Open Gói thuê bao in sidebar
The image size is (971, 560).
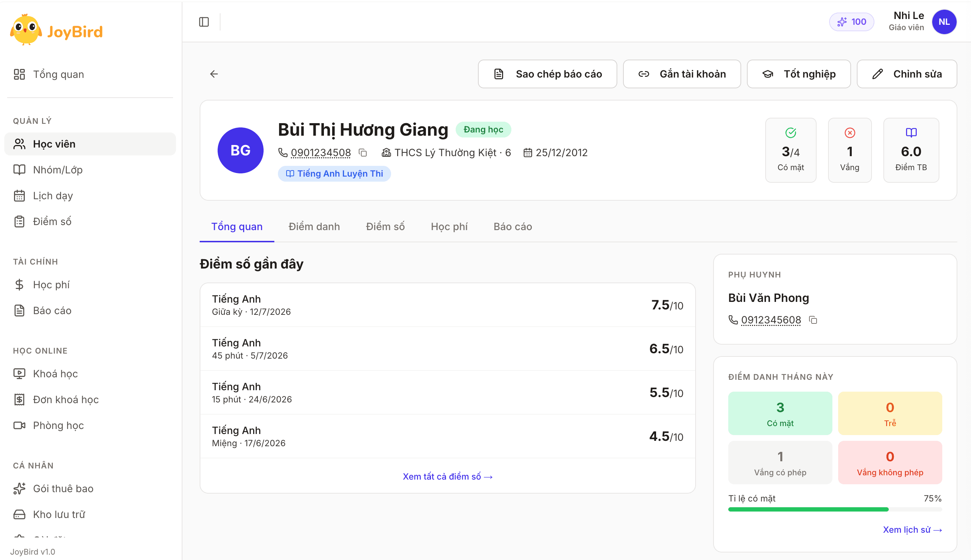(90, 489)
